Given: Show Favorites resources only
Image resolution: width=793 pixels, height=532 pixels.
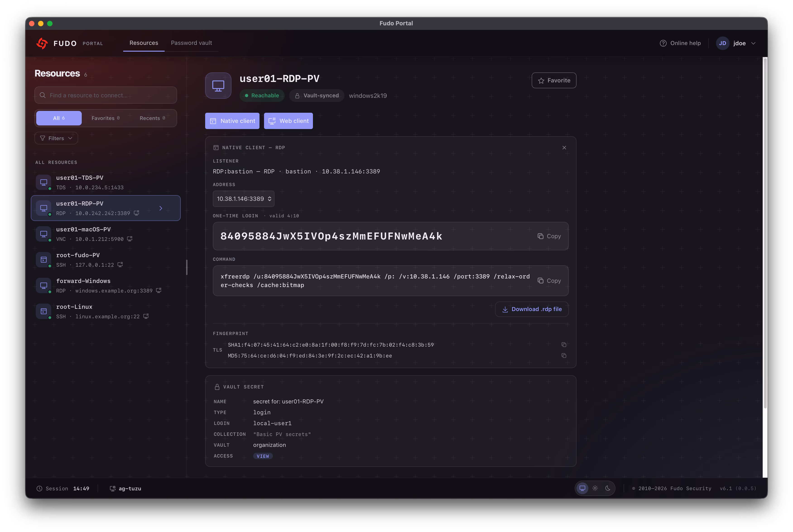Looking at the screenshot, I should pos(105,118).
